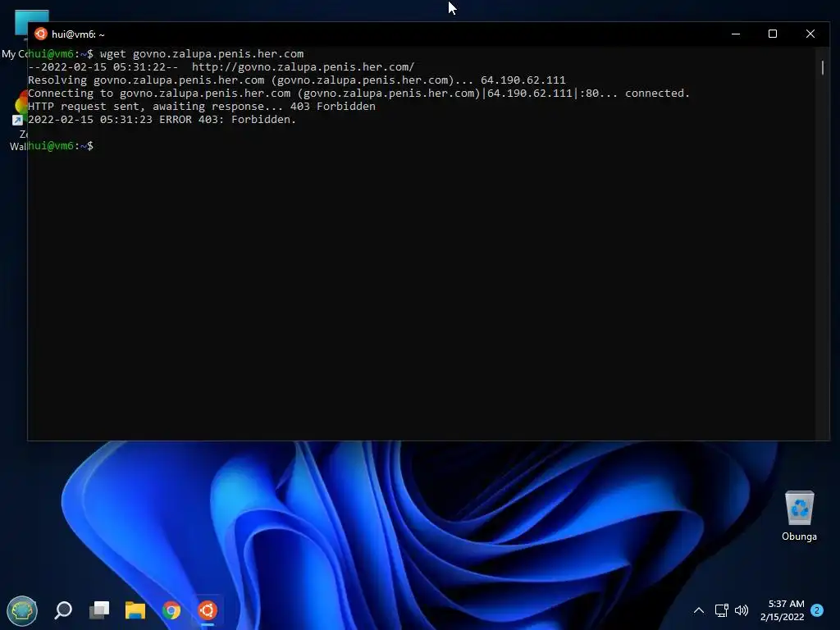This screenshot has width=840, height=630.
Task: Open the Start menu shell button
Action: point(22,610)
